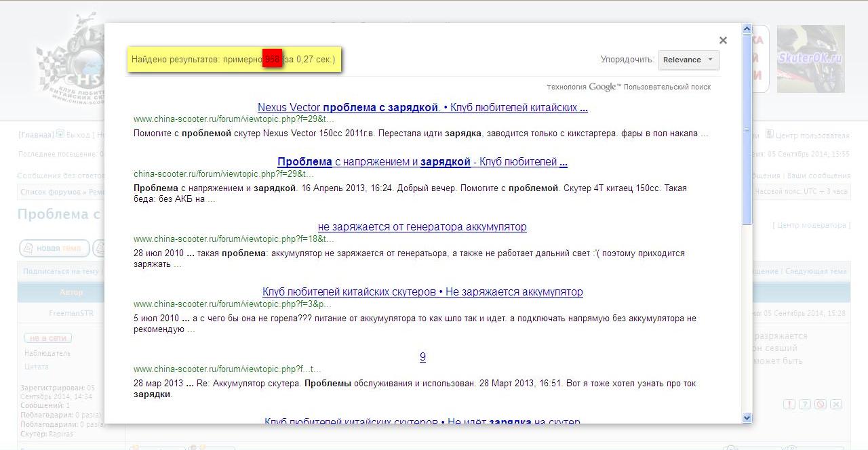This screenshot has width=868, height=450.
Task: Click the 'Главная' navigation link
Action: coord(36,135)
